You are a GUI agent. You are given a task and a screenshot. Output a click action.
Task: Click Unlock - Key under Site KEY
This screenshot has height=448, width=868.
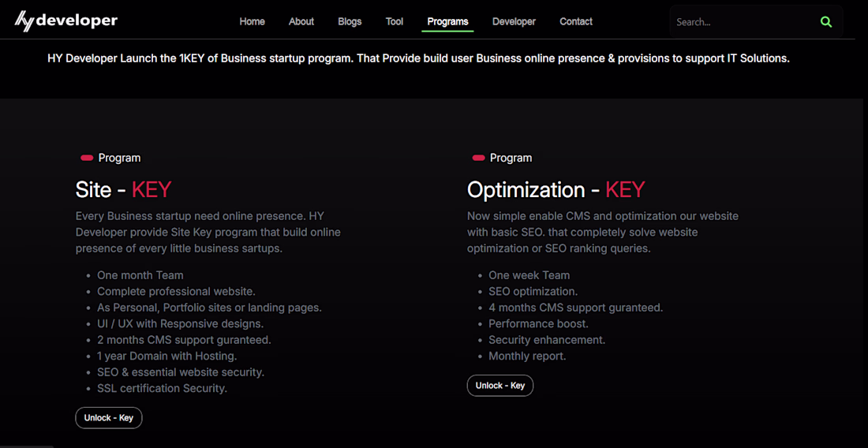coord(109,418)
